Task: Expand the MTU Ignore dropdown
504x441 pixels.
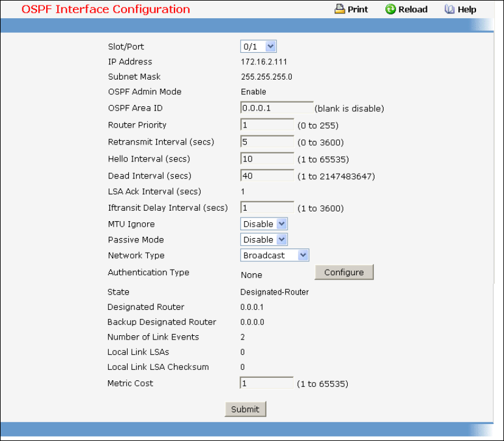Action: [264, 224]
